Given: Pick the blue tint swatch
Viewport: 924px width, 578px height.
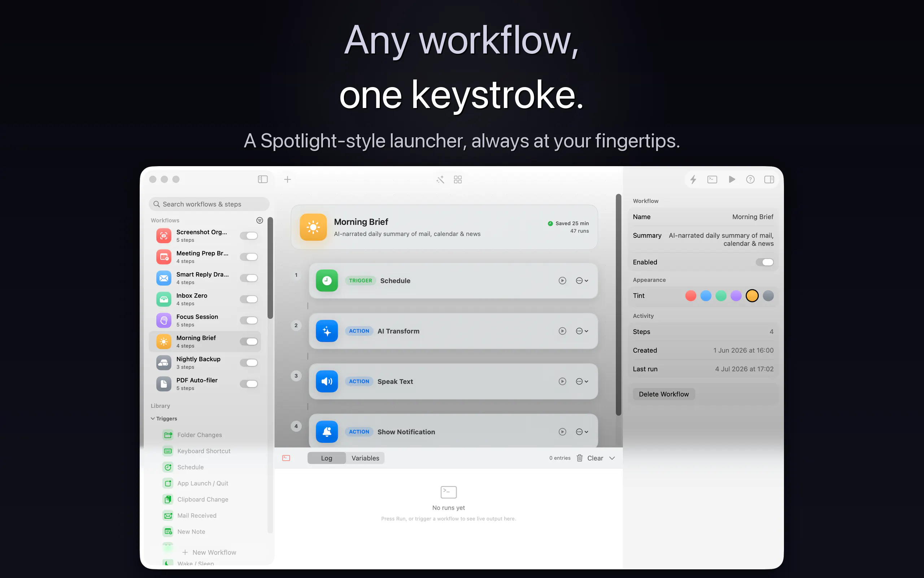Looking at the screenshot, I should tap(706, 296).
